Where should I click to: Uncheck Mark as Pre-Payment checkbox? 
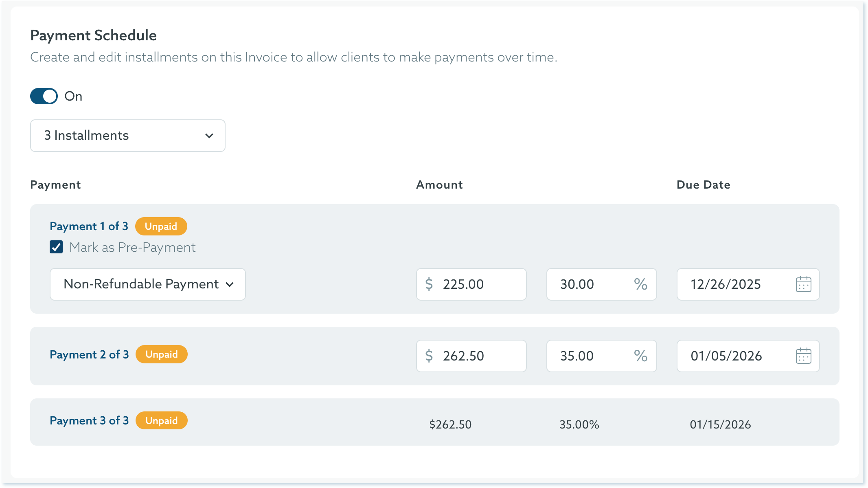(x=56, y=247)
